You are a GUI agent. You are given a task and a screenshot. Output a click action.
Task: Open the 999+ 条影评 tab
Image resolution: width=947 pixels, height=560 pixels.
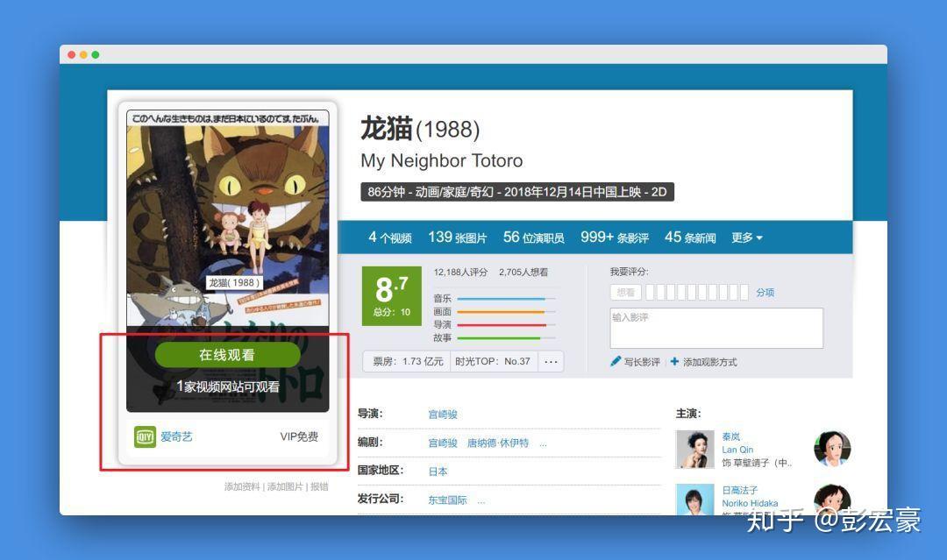[615, 237]
